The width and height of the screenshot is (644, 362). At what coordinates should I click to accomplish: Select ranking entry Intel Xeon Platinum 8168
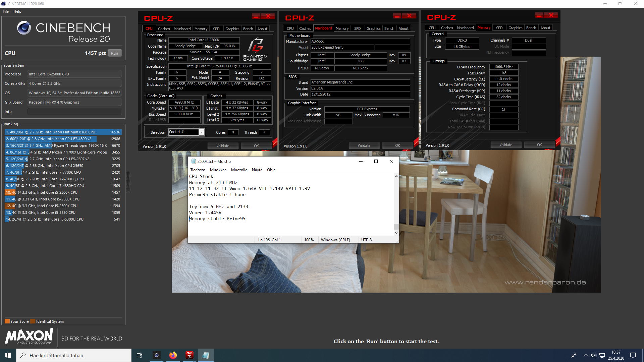click(x=63, y=132)
